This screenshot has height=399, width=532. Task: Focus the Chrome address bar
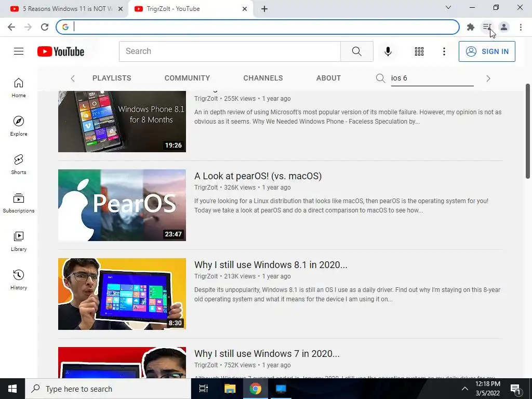tap(258, 27)
